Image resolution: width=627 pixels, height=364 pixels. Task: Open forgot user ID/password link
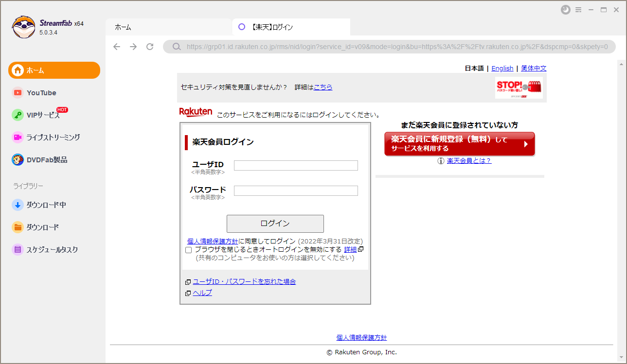[244, 282]
